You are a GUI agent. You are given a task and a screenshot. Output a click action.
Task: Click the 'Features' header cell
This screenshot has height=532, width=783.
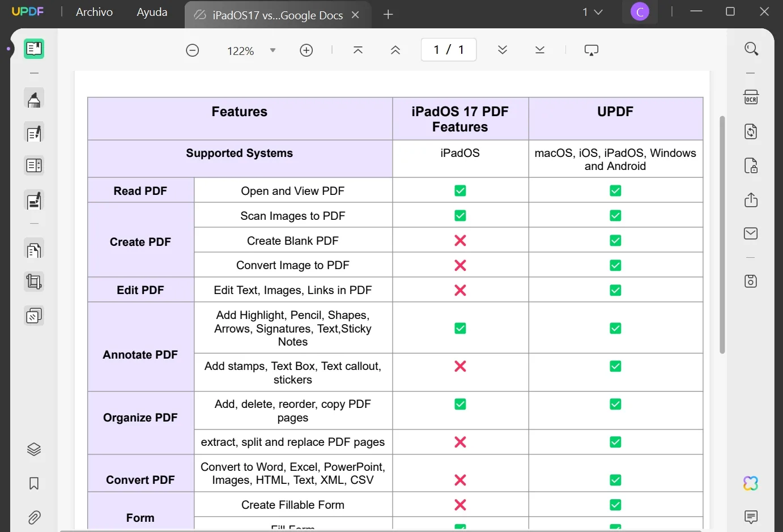(240, 119)
